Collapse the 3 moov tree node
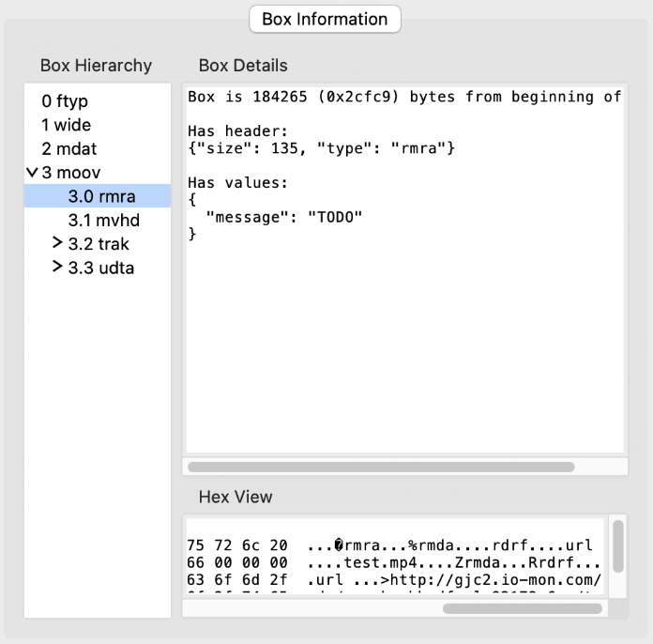 [33, 173]
